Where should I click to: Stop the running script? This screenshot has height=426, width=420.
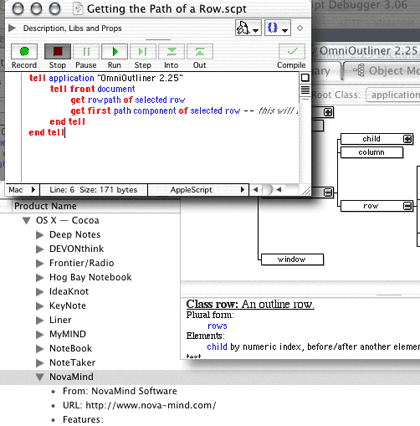pos(57,52)
